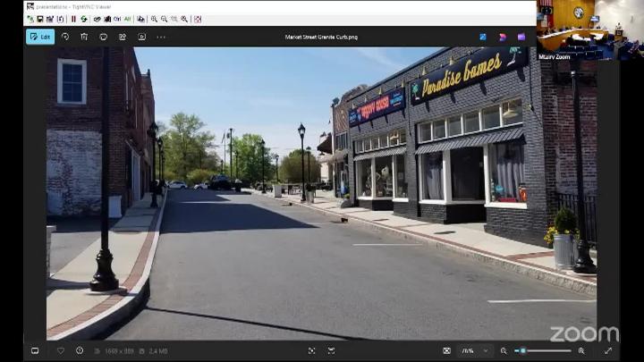The image size is (644, 362).
Task: Pause the remote session with red pause icon
Action: (73, 20)
